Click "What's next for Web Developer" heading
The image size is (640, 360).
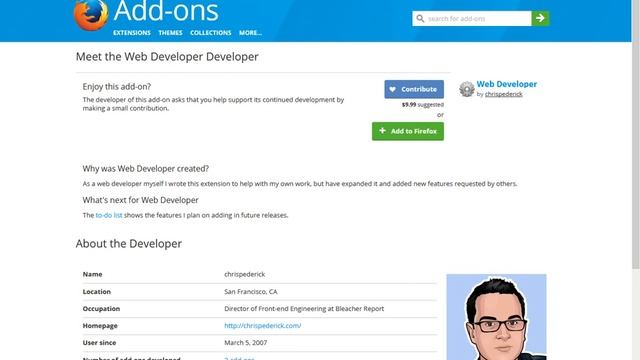point(140,200)
